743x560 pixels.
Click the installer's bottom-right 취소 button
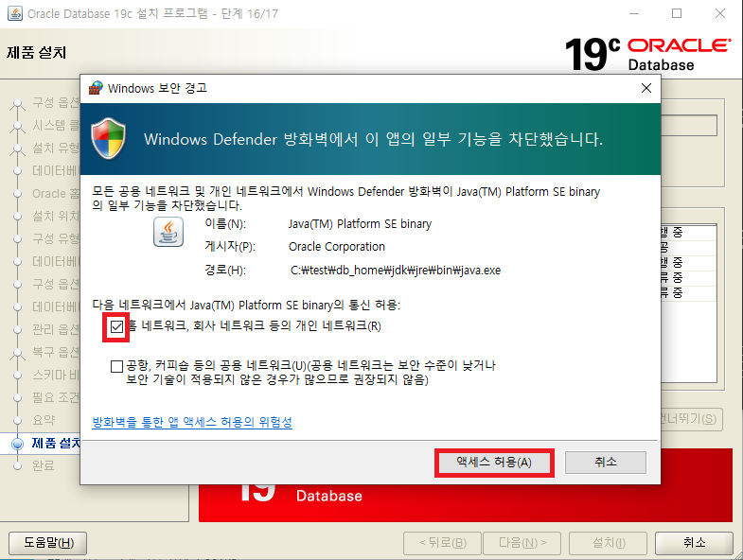click(x=694, y=542)
